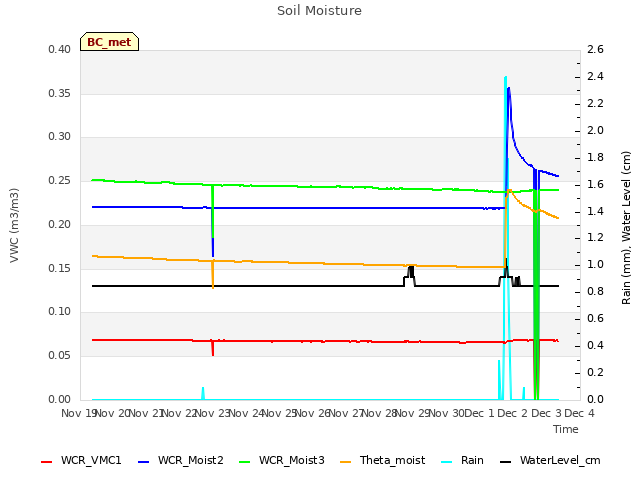Click the BC_met site label badge
This screenshot has width=640, height=480.
[109, 42]
